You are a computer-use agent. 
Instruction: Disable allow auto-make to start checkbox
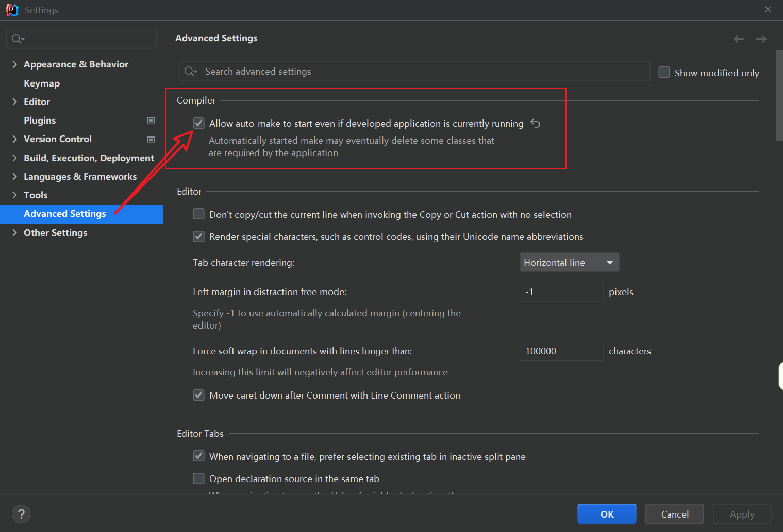[199, 124]
